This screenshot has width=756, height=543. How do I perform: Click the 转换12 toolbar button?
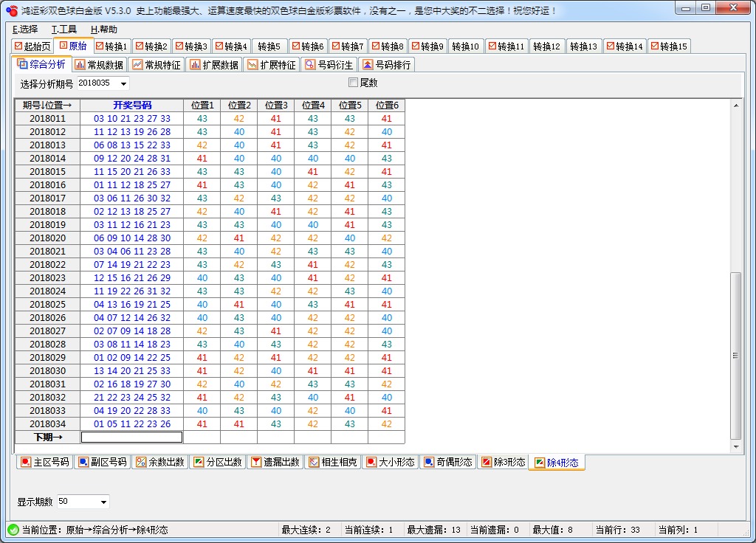pyautogui.click(x=546, y=45)
